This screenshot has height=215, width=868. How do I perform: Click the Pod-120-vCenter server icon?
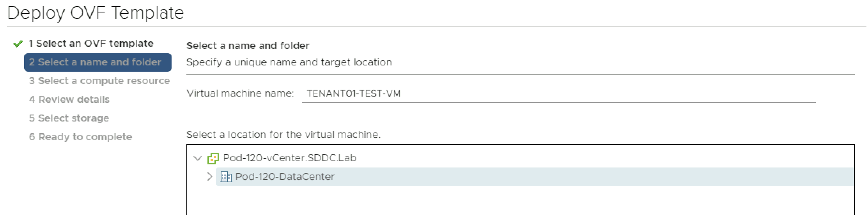(x=213, y=158)
